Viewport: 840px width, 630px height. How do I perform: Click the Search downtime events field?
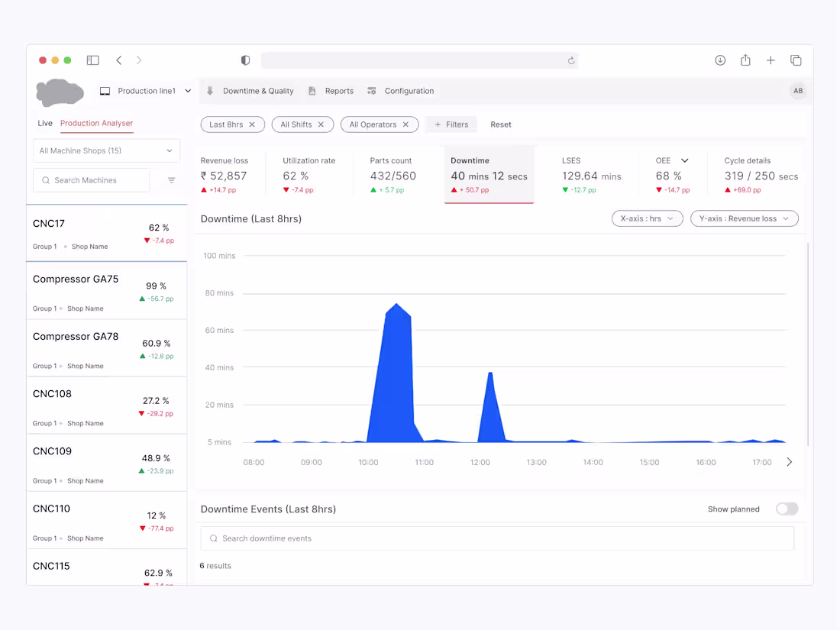tap(497, 538)
